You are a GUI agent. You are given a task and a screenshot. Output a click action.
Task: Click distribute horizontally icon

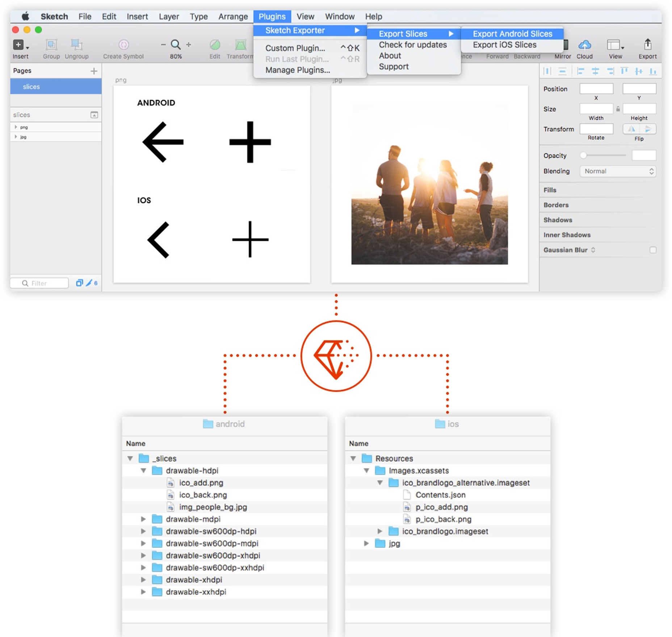[547, 71]
